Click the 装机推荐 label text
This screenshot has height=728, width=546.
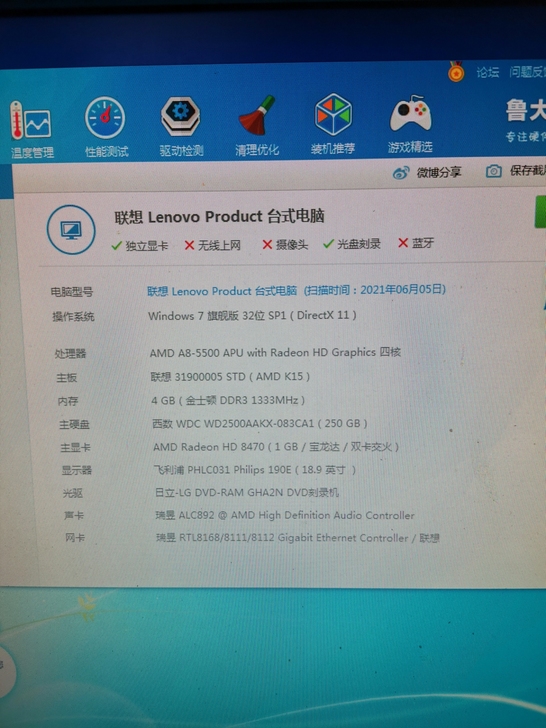(x=333, y=148)
